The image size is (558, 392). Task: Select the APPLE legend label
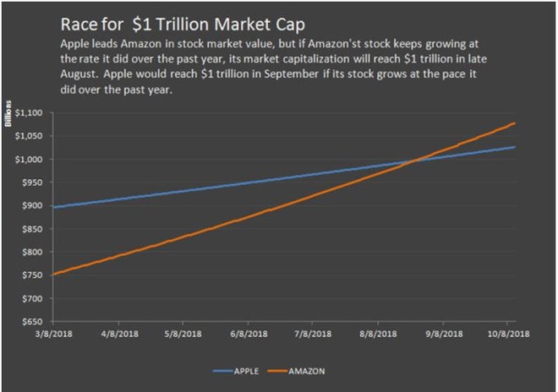[x=246, y=371]
